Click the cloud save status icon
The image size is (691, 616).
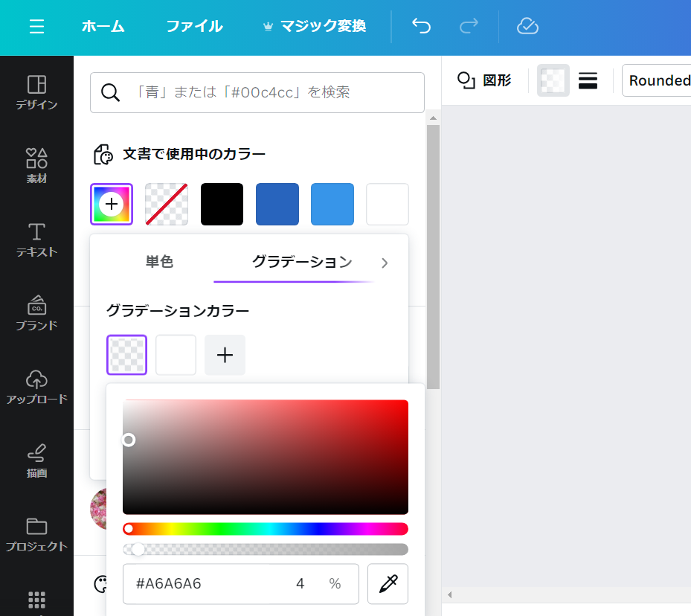(527, 27)
